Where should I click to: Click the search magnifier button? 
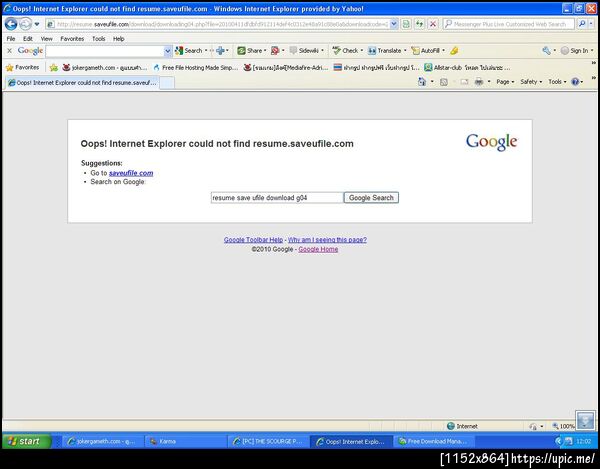click(x=582, y=24)
